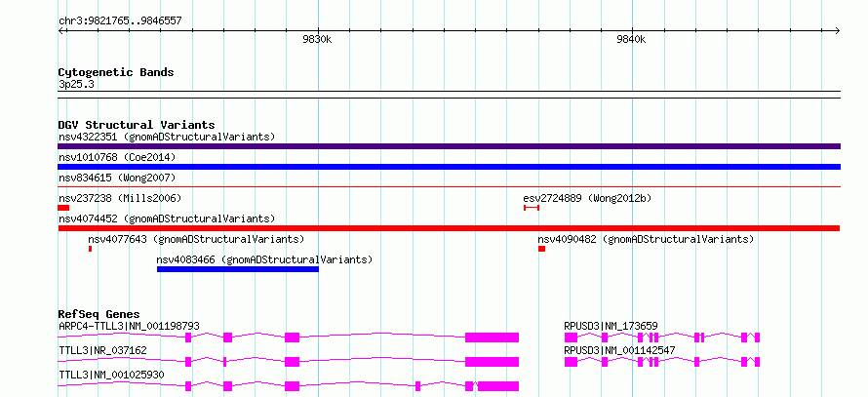This screenshot has height=397, width=868.
Task: Select the small red nsv4090482 variant block
Action: pos(542,249)
